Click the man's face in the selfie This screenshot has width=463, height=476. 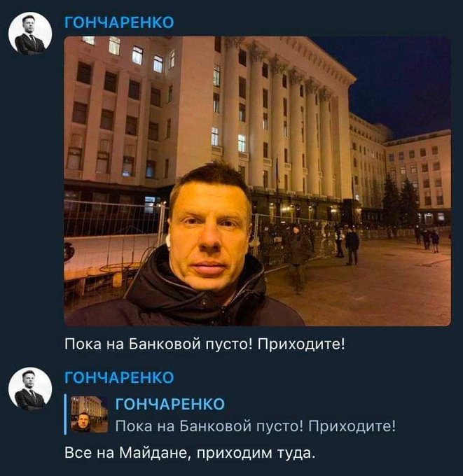[x=208, y=234]
